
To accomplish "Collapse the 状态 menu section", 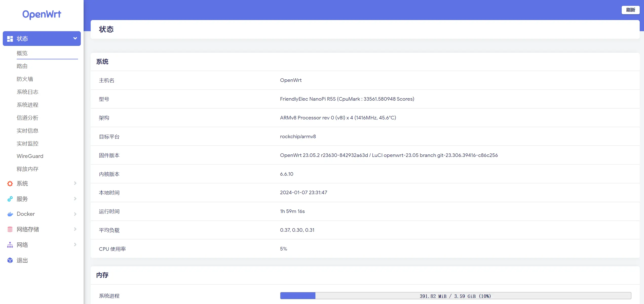I will (x=75, y=39).
